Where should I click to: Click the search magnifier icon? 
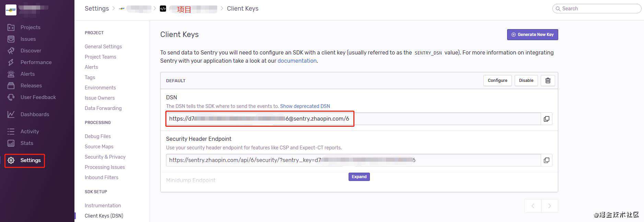point(558,9)
